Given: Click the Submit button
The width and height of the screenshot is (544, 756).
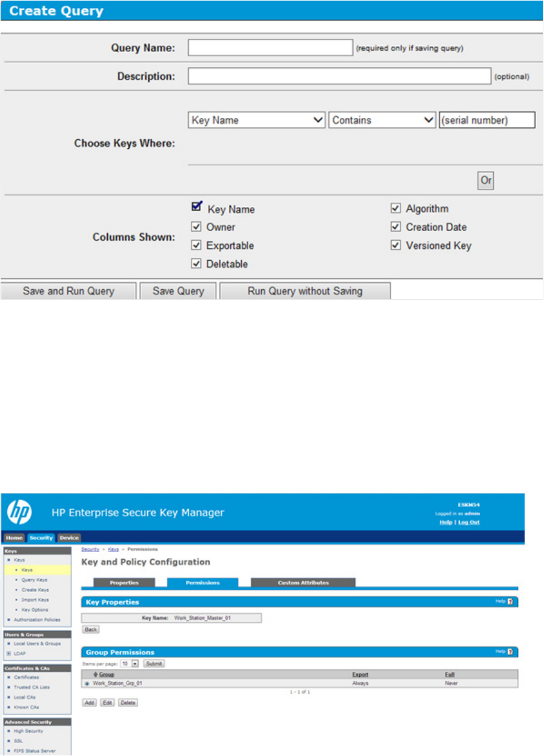Looking at the screenshot, I should click(154, 663).
